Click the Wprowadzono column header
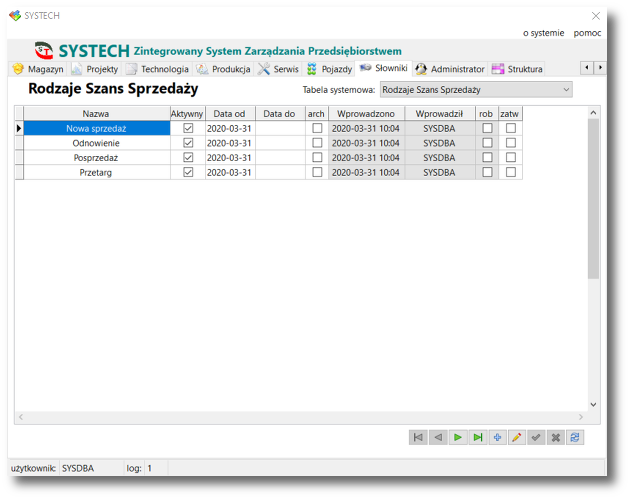 pyautogui.click(x=366, y=114)
